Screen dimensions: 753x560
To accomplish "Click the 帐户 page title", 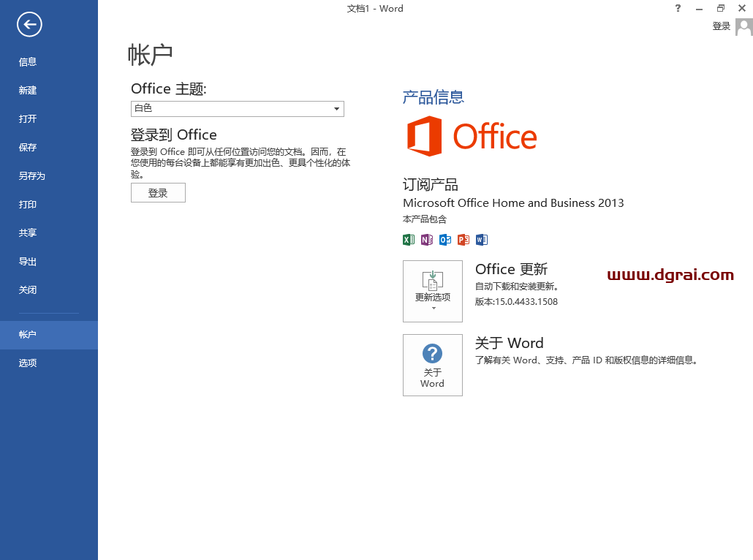I will pos(150,55).
